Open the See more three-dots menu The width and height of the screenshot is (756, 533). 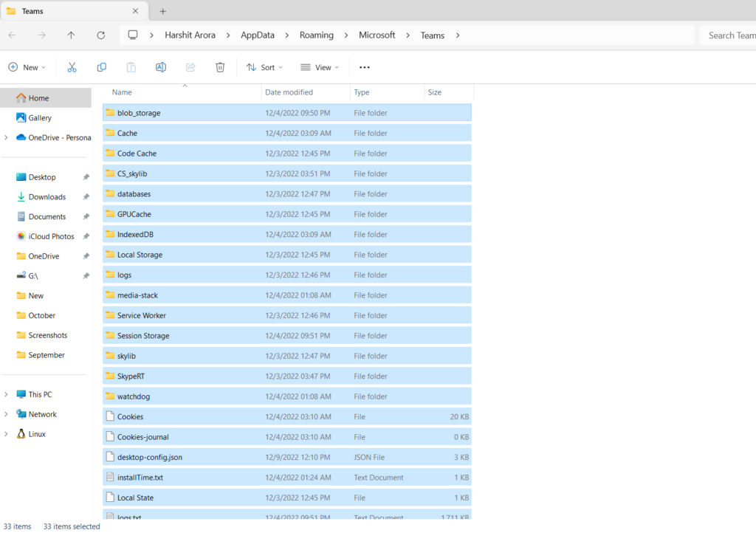[364, 67]
